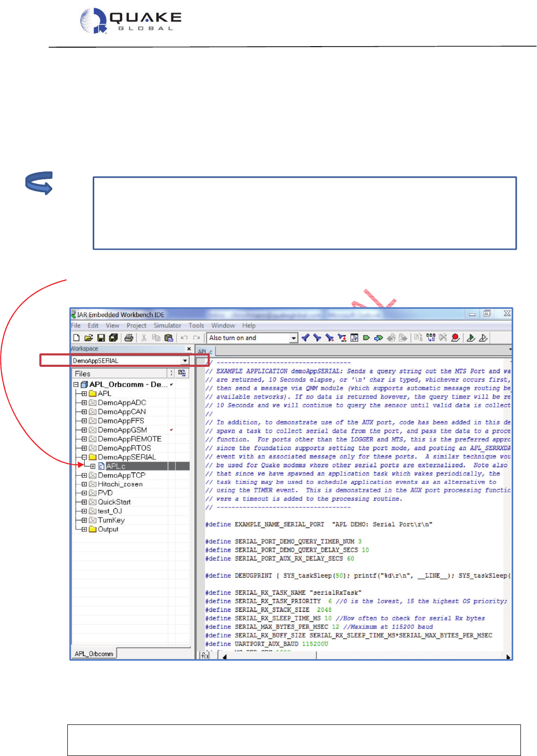Click the Files column header
Screen dimensions: 537x756
120,374
